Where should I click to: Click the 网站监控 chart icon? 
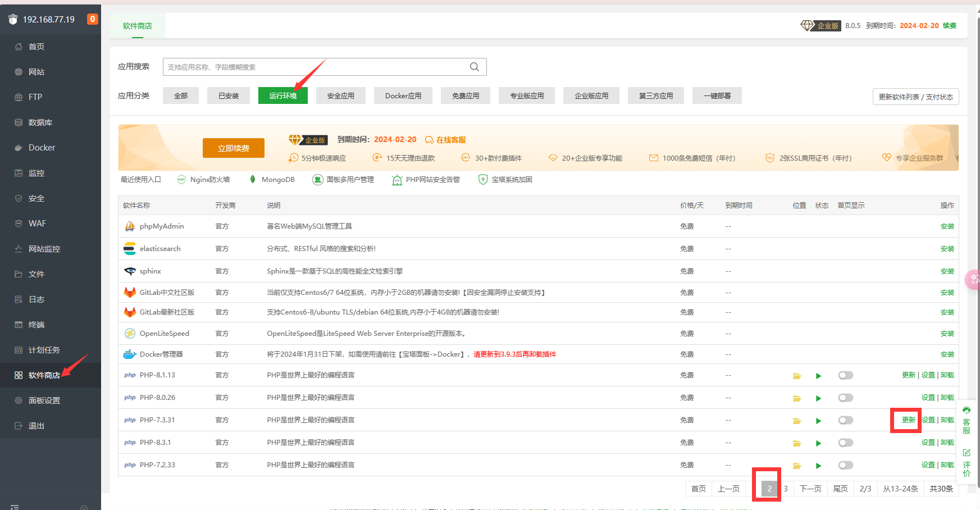19,249
